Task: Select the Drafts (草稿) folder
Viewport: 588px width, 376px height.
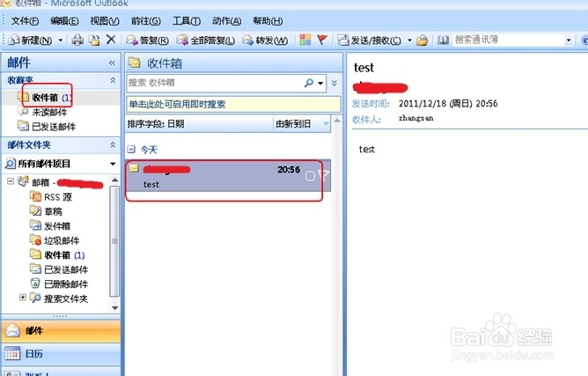Action: point(46,211)
